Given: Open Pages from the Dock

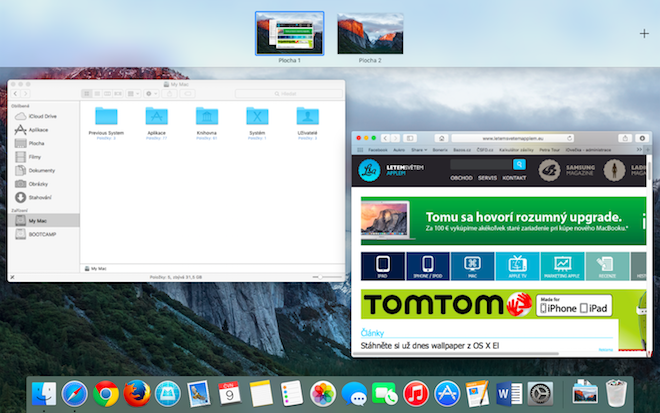Looking at the screenshot, I should point(477,394).
